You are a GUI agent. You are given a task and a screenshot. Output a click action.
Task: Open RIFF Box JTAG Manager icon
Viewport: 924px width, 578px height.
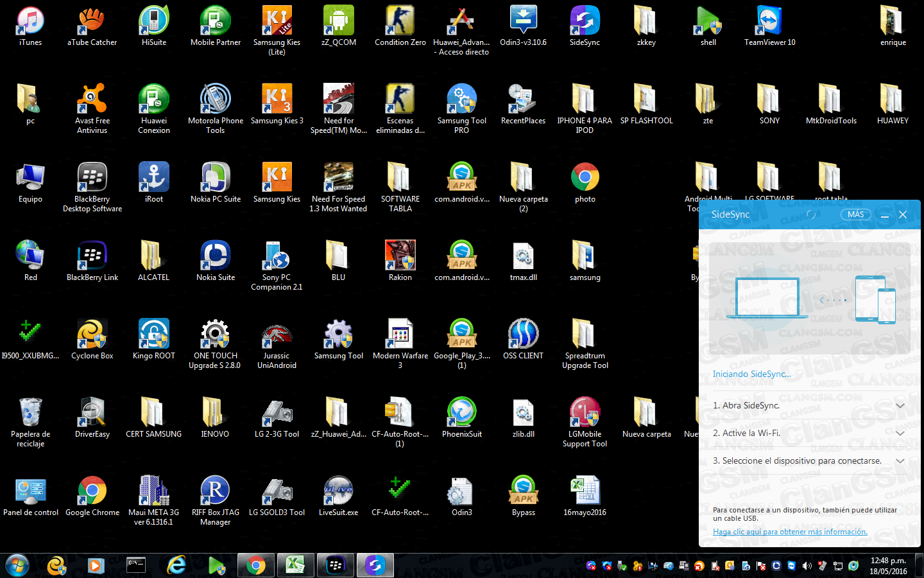tap(216, 500)
